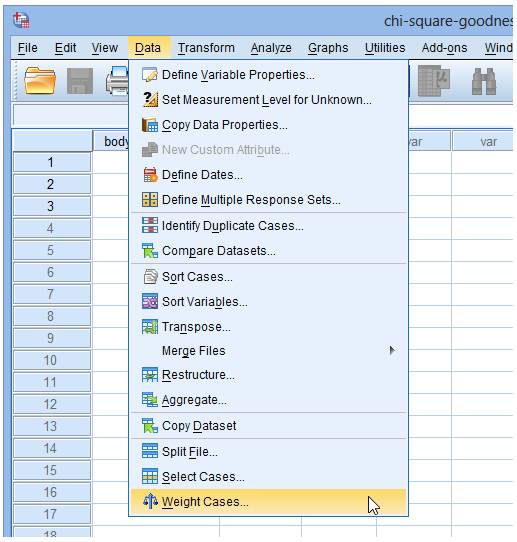Click the Sort Variables icon
This screenshot has width=517, height=542.
pos(150,301)
